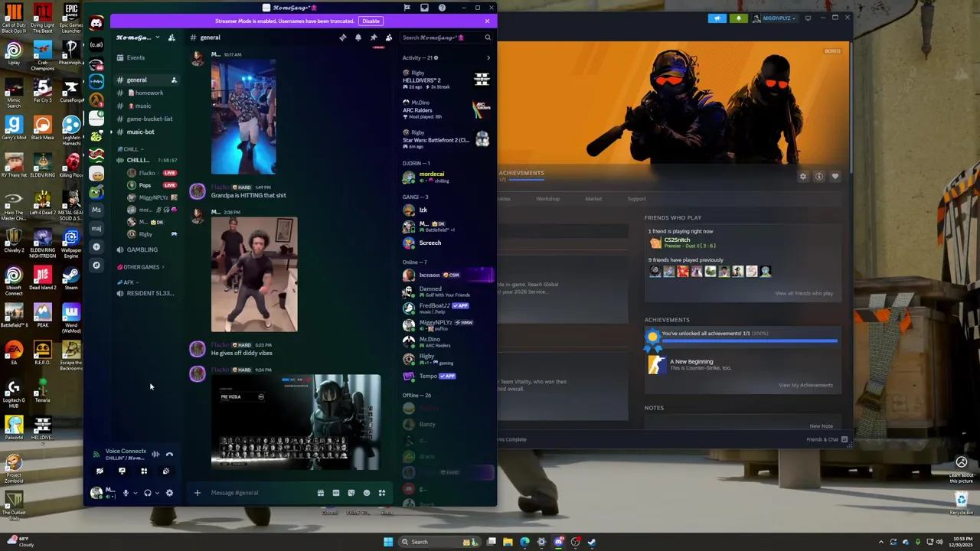The image size is (980, 551).
Task: Open the game-bucket-list channel
Action: point(145,119)
